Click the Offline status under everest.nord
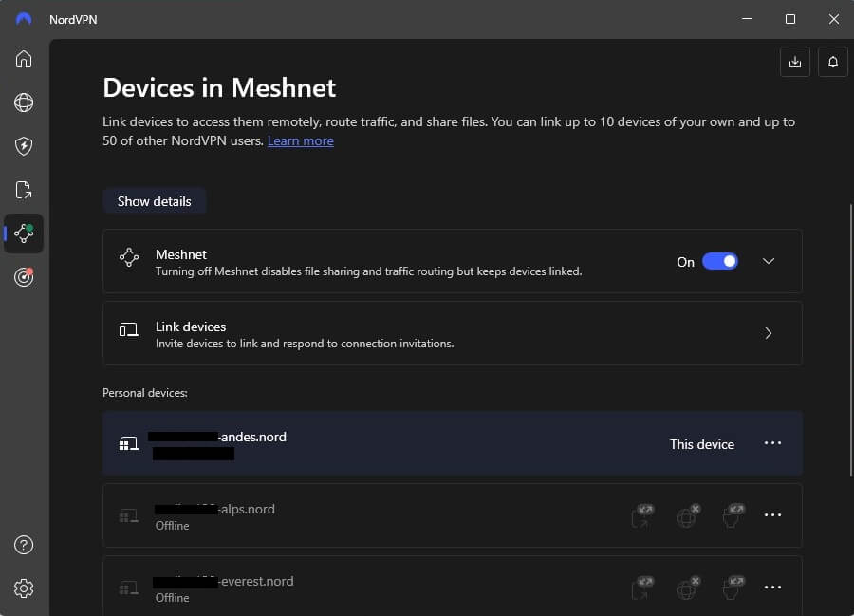The width and height of the screenshot is (854, 616). pos(172,597)
